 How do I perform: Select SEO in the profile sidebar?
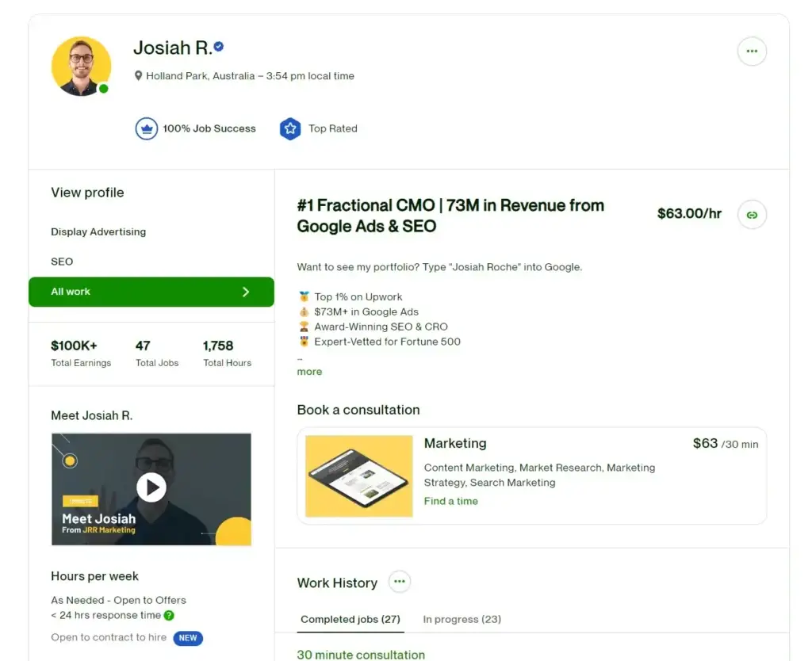pyautogui.click(x=62, y=262)
